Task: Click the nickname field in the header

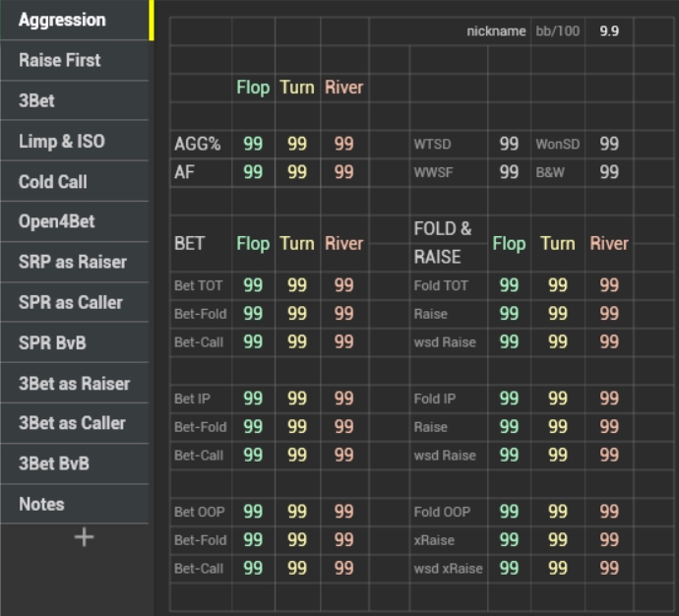Action: (x=496, y=31)
